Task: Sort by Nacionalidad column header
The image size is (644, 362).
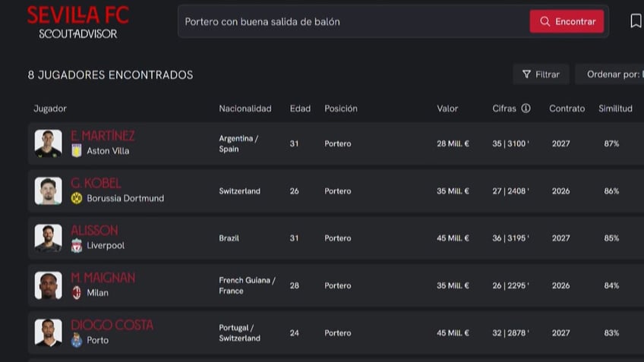Action: point(245,109)
